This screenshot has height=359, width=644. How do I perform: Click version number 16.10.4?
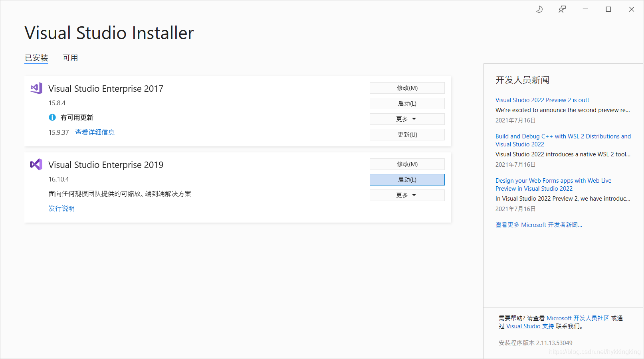point(59,179)
